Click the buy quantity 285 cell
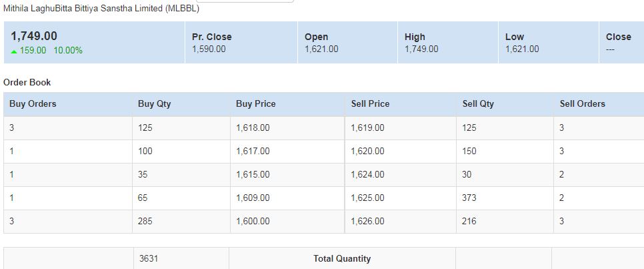The height and width of the screenshot is (269, 644). click(145, 221)
